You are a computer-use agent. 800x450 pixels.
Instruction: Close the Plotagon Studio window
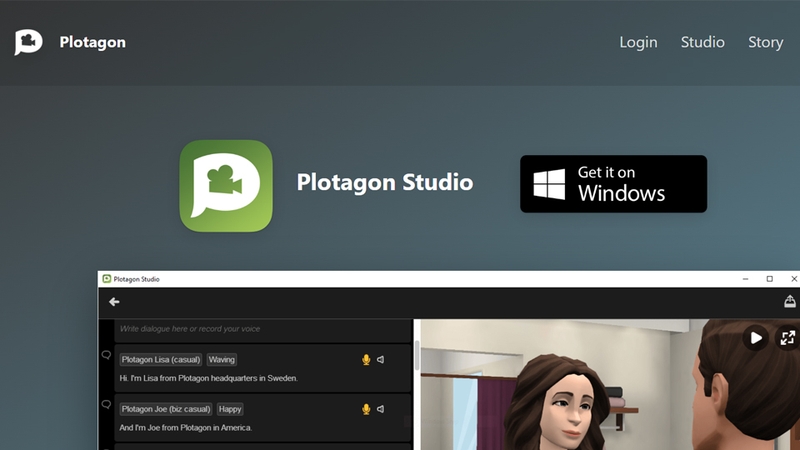[793, 279]
